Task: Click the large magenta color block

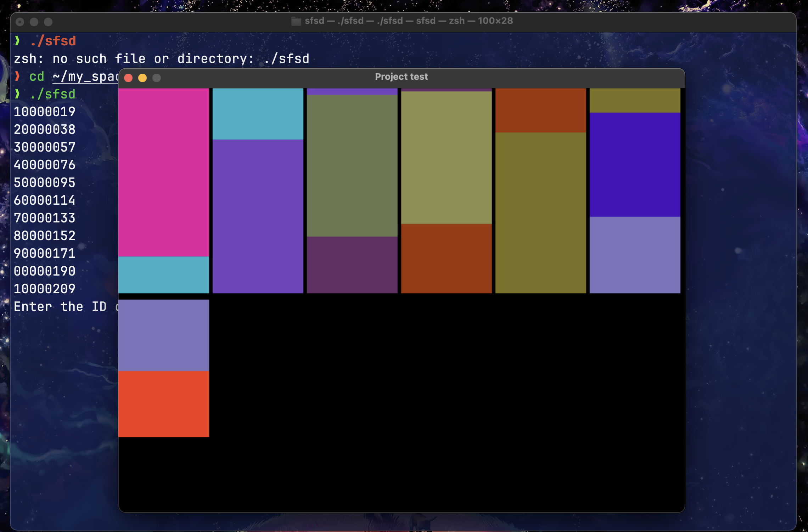Action: pyautogui.click(x=164, y=172)
